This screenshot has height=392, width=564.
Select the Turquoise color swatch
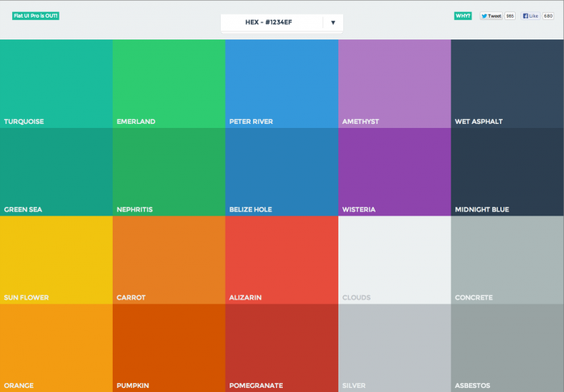point(56,84)
